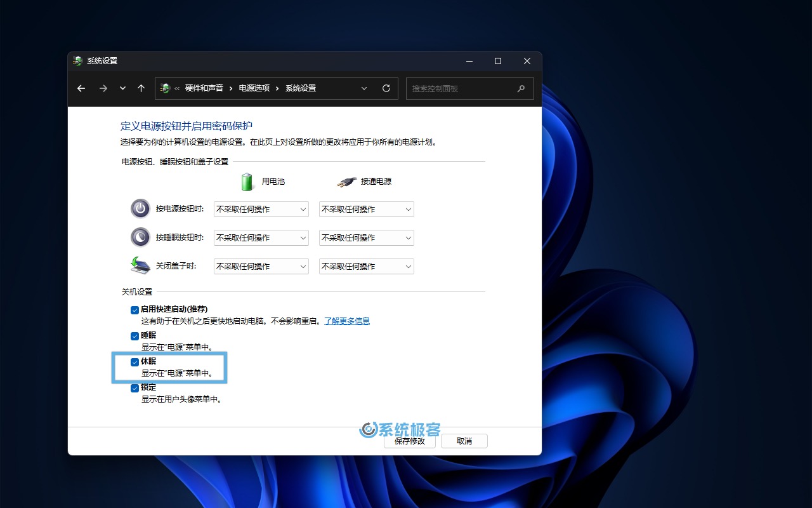This screenshot has width=812, height=508.
Task: Refresh the page with the refresh icon
Action: (x=386, y=88)
